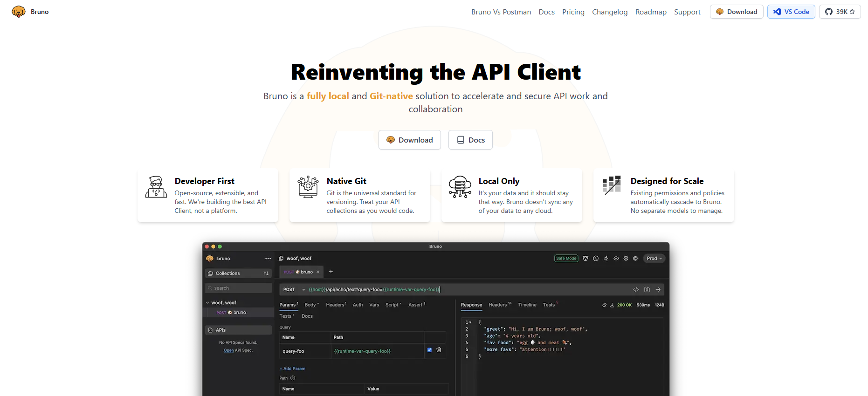Screen dimensions: 868x396
Task: Click the clock history icon in toolbar
Action: click(596, 259)
